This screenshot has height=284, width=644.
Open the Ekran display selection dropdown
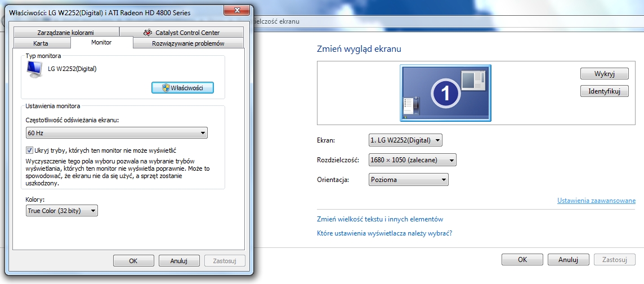pos(405,140)
